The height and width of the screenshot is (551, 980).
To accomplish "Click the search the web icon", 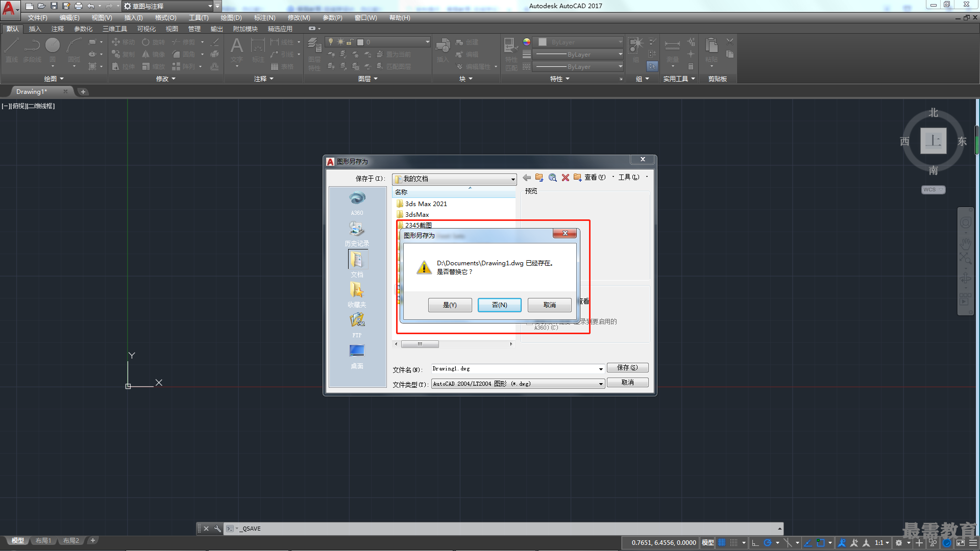I will [552, 178].
